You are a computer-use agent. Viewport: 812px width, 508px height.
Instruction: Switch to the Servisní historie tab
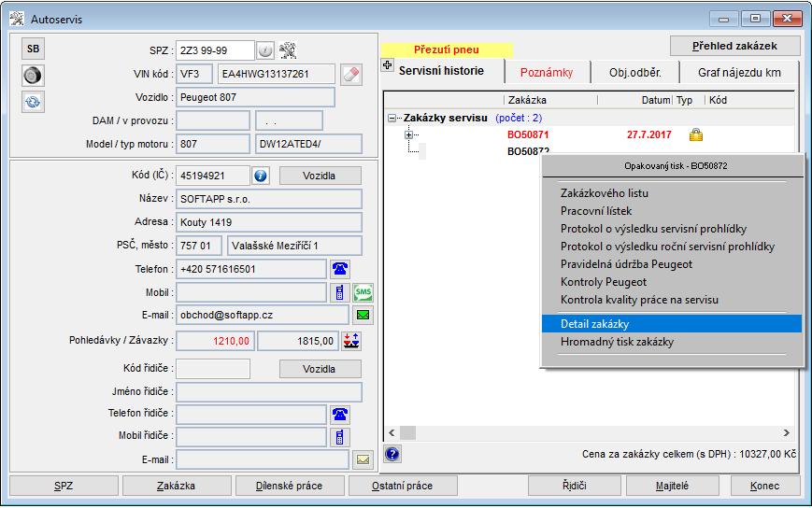coord(441,71)
